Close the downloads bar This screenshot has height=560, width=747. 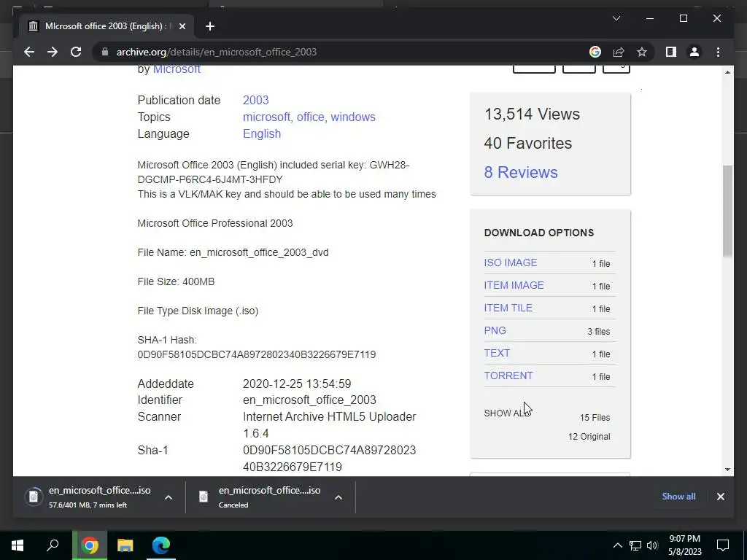[x=720, y=497]
